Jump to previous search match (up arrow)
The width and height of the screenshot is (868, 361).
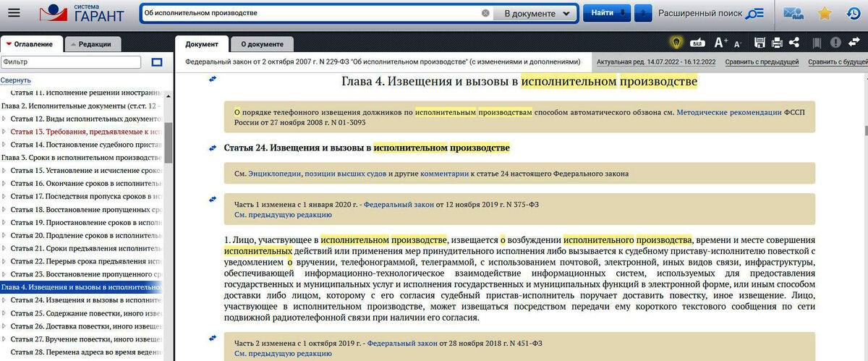[x=643, y=13]
